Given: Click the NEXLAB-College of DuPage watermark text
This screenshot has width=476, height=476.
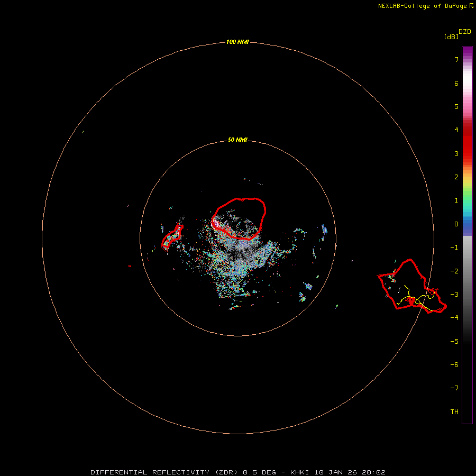Looking at the screenshot, I should click(425, 6).
